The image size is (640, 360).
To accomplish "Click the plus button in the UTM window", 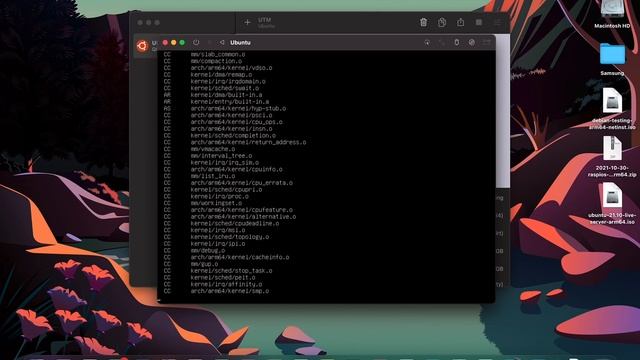I will pos(247,22).
